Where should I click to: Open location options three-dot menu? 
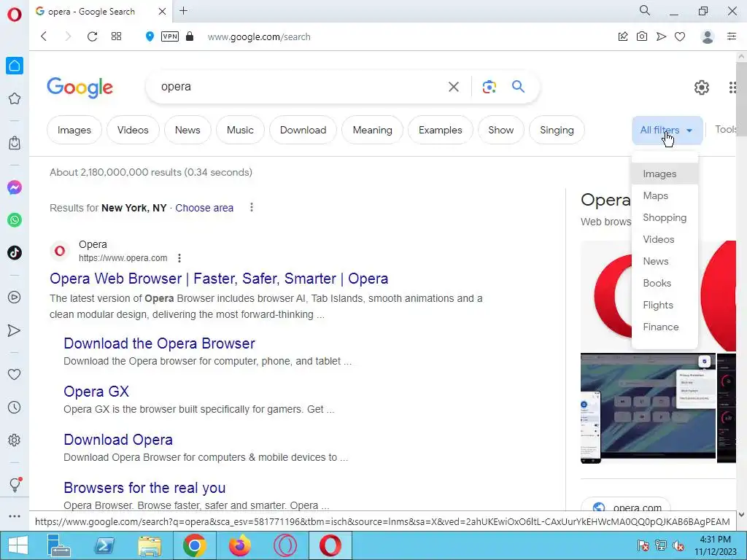click(x=252, y=207)
